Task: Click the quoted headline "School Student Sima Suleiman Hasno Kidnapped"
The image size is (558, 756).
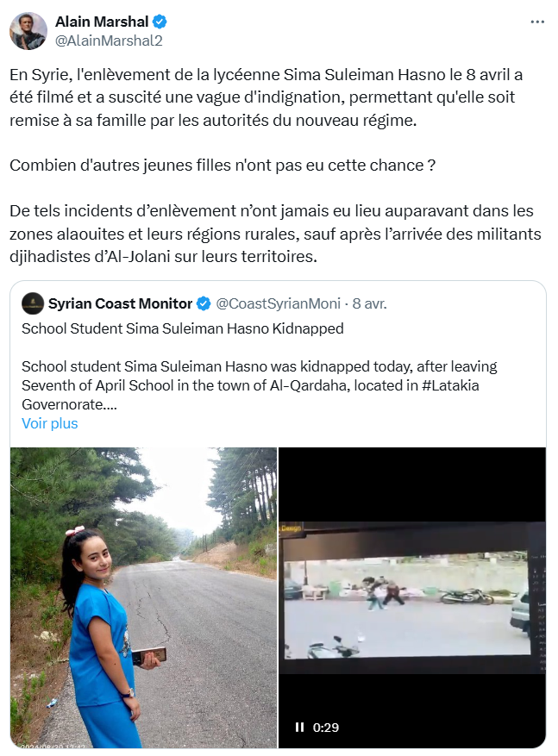Action: pyautogui.click(x=183, y=328)
